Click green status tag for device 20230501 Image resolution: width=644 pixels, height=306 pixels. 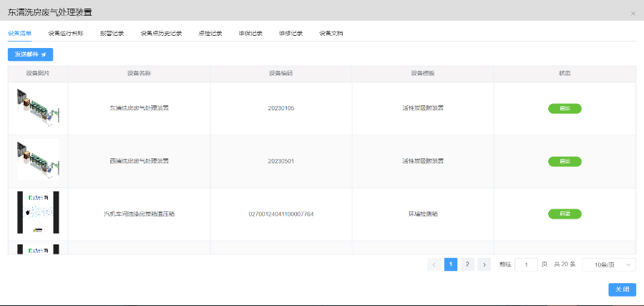565,161
